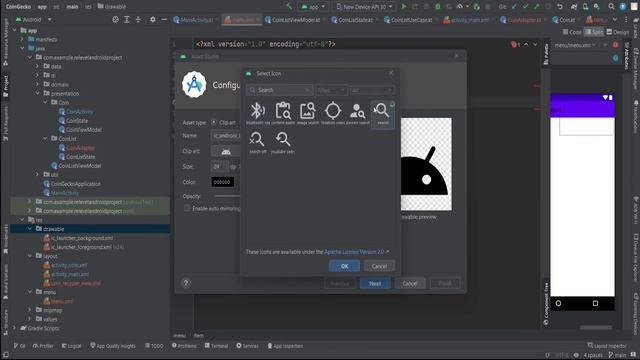Switch to the CoinListViewModel.kt tab
Image resolution: width=640 pixels, height=360 pixels.
[x=295, y=20]
